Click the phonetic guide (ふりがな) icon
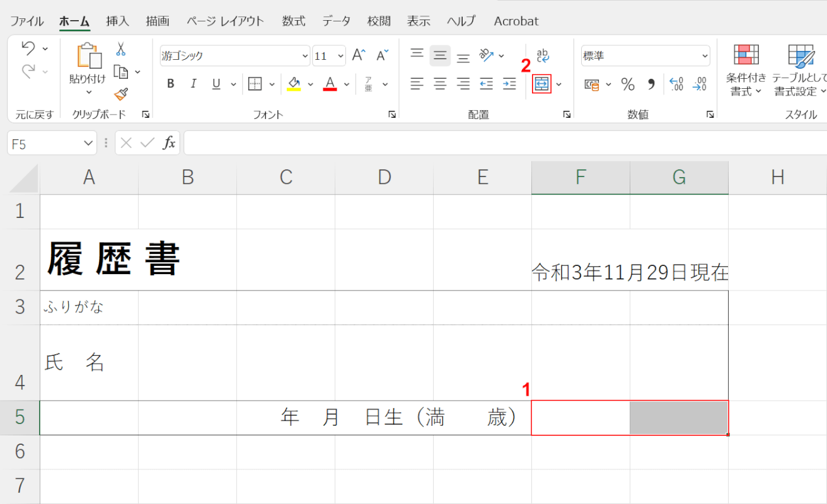 pos(368,84)
